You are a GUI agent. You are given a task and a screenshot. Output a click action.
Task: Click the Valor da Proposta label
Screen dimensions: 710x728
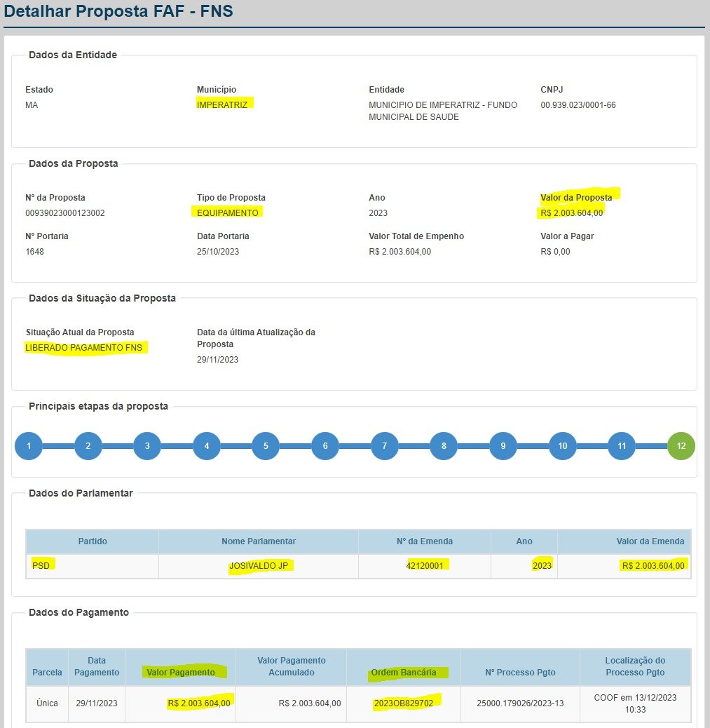pyautogui.click(x=576, y=197)
